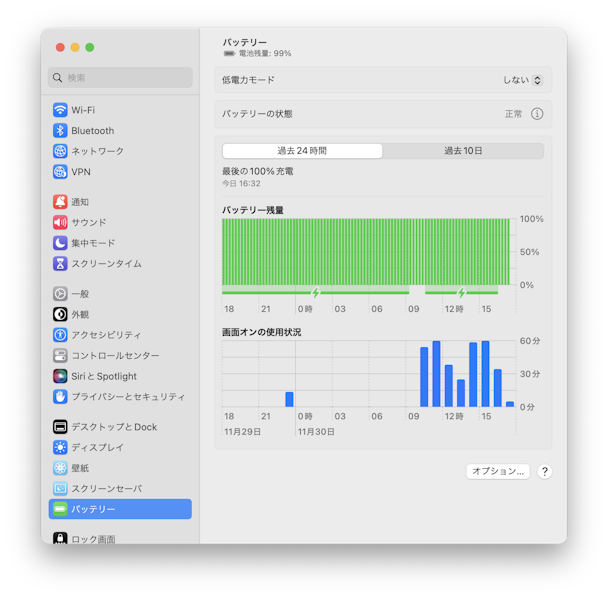Open the 一般 gear icon
Image resolution: width=608 pixels, height=598 pixels.
click(x=60, y=294)
